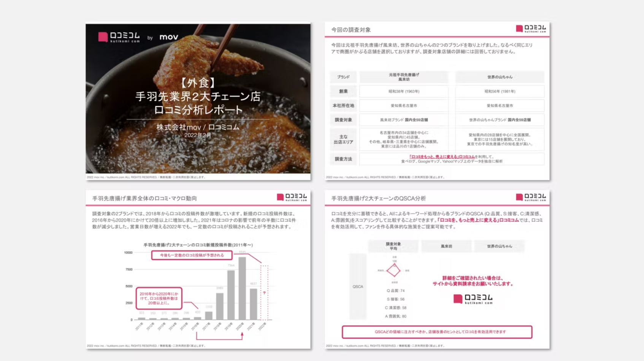This screenshot has width=644, height=361.
Task: Click the kutikomi.com logo on 今回の調査対象 slide header
Action: [530, 28]
